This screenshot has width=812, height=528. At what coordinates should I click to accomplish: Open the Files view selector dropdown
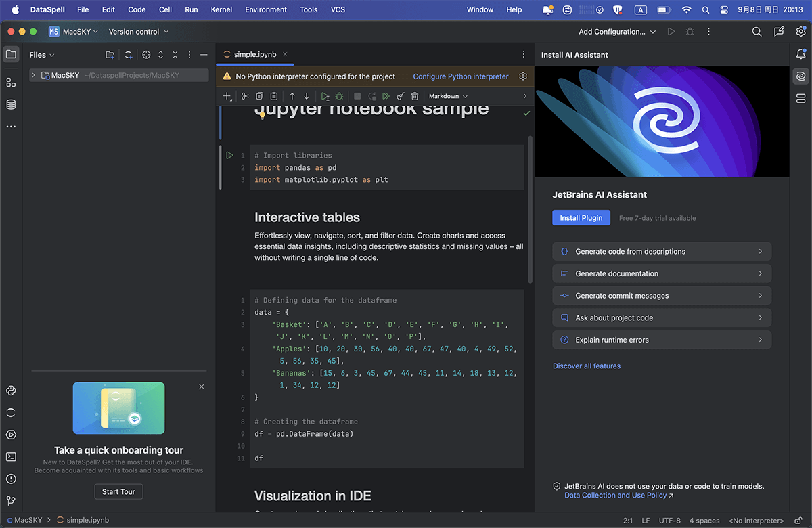point(42,55)
